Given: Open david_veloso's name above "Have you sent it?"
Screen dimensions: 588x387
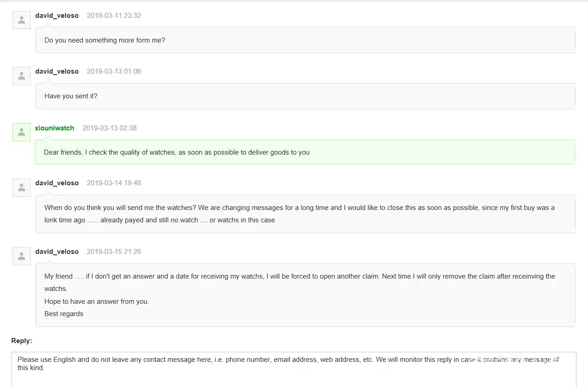Looking at the screenshot, I should [x=57, y=71].
